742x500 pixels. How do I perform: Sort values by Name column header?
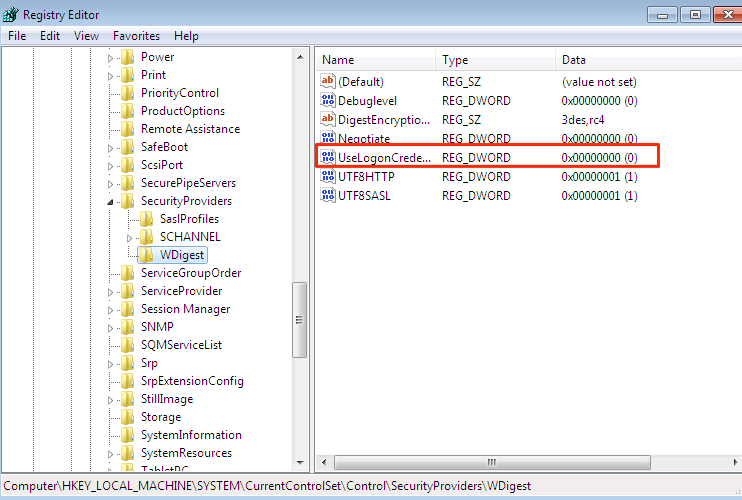[x=376, y=60]
